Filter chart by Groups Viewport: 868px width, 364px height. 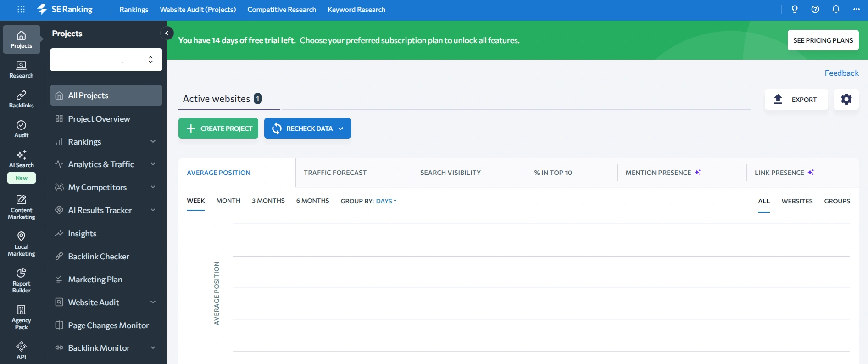[837, 201]
